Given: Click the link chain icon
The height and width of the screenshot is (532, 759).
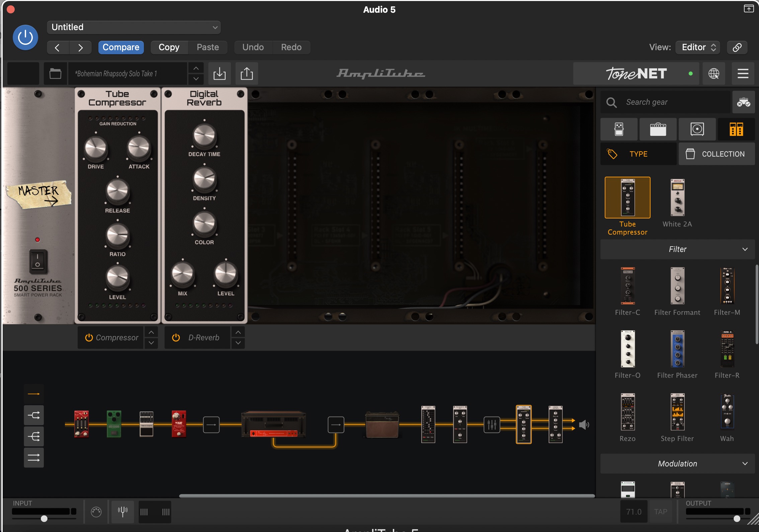Looking at the screenshot, I should [737, 48].
